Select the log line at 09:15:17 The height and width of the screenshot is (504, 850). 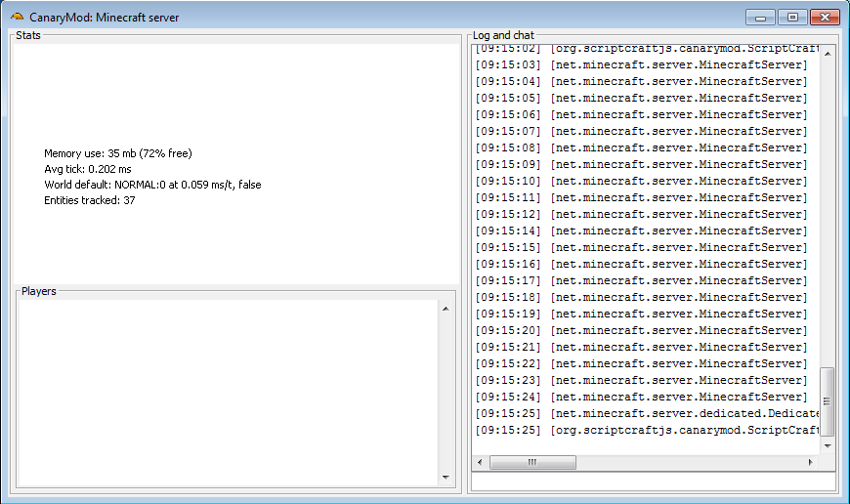[x=641, y=280]
